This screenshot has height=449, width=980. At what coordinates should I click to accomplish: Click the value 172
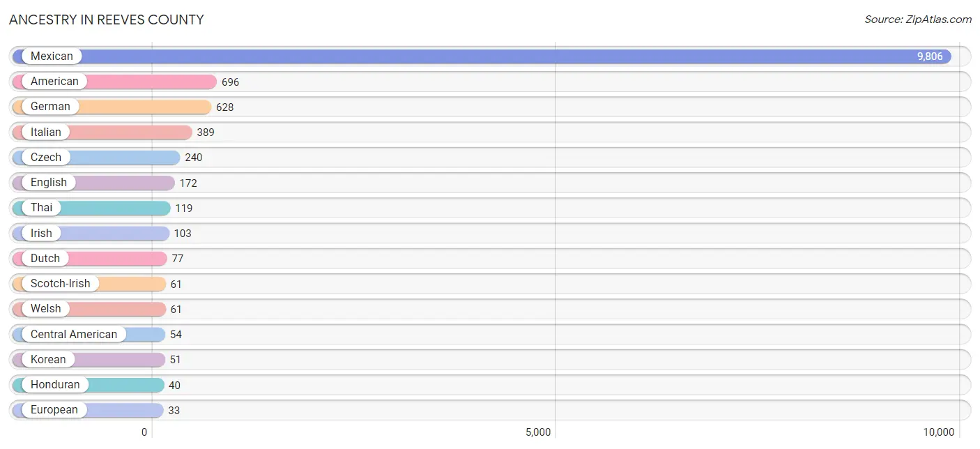[188, 183]
